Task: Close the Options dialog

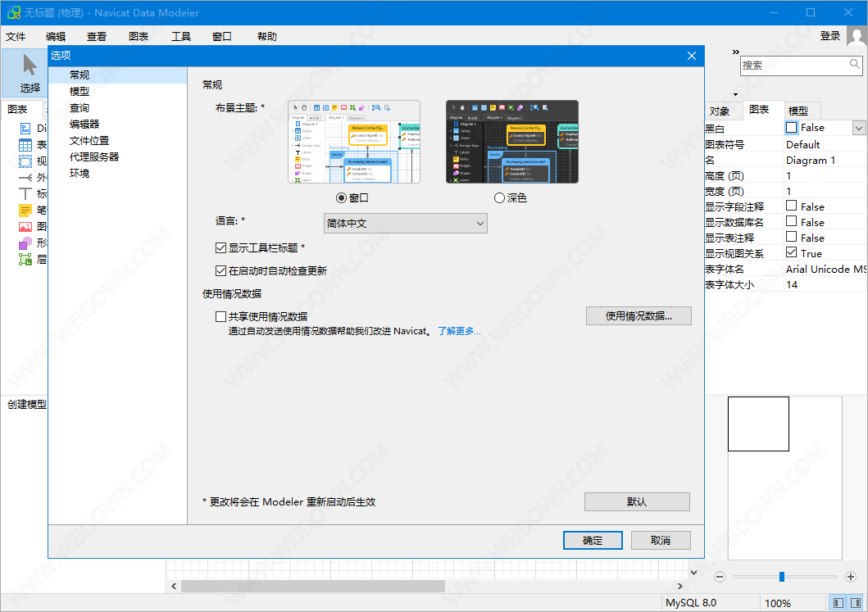Action: pyautogui.click(x=692, y=56)
